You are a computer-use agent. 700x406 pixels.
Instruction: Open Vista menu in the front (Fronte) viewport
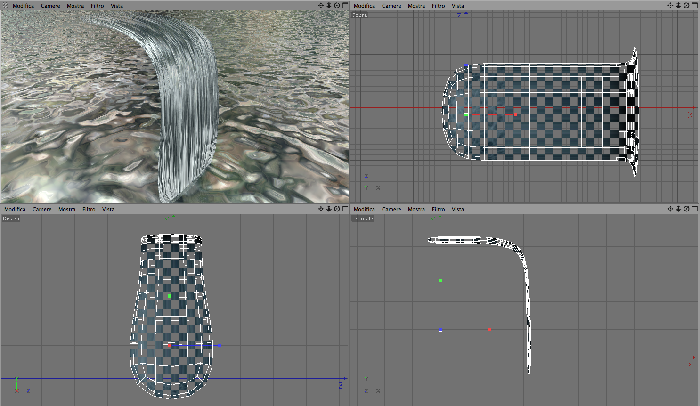(x=458, y=209)
